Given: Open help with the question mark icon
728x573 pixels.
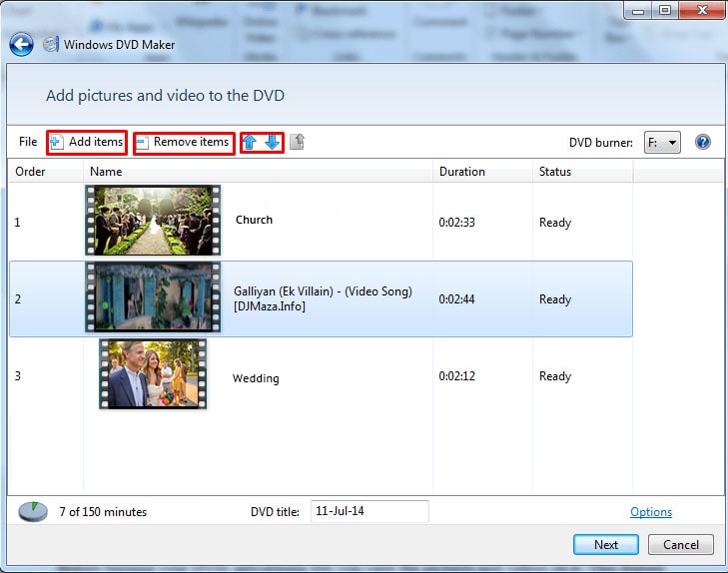Looking at the screenshot, I should (702, 143).
